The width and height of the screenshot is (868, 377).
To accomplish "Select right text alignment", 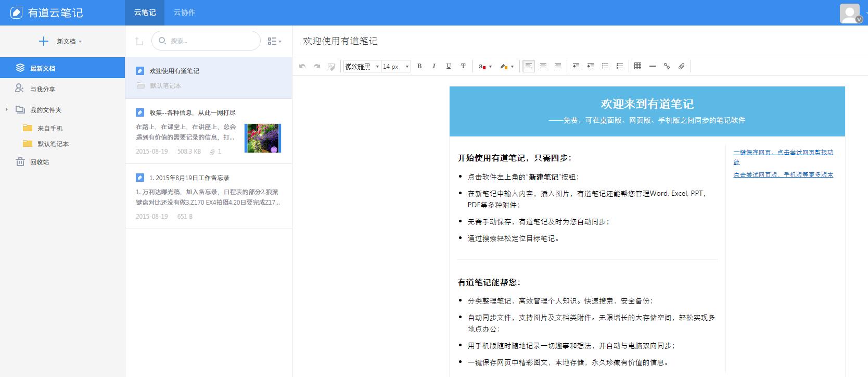I will (x=558, y=66).
